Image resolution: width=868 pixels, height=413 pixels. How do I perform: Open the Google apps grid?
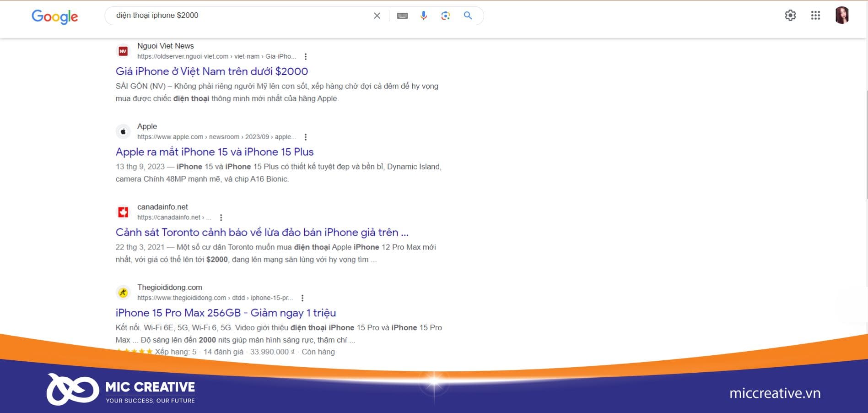click(815, 16)
